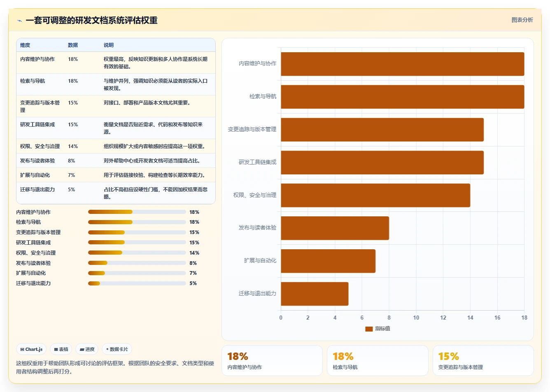Click the chart bar for 研发工具链集成

pos(382,162)
